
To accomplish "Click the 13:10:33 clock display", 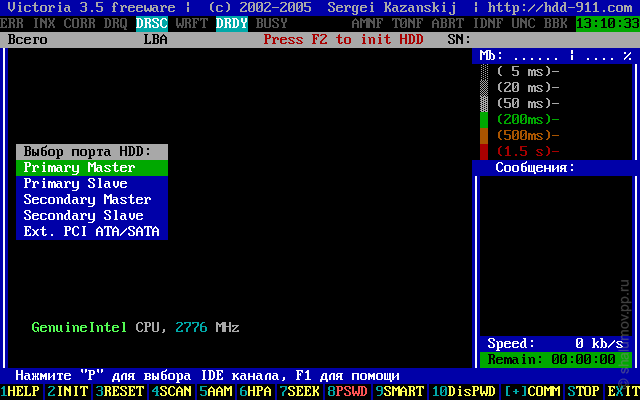I will click(608, 24).
